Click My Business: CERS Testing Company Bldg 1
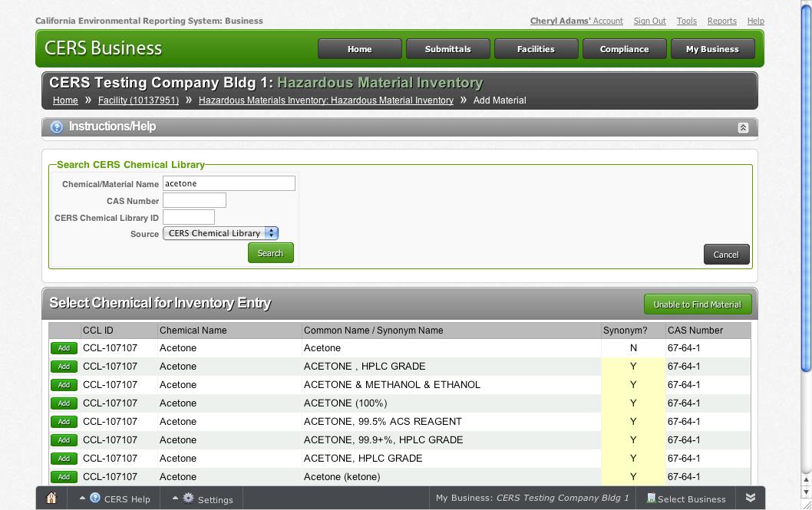Viewport: 812px width, 510px height. (533, 498)
